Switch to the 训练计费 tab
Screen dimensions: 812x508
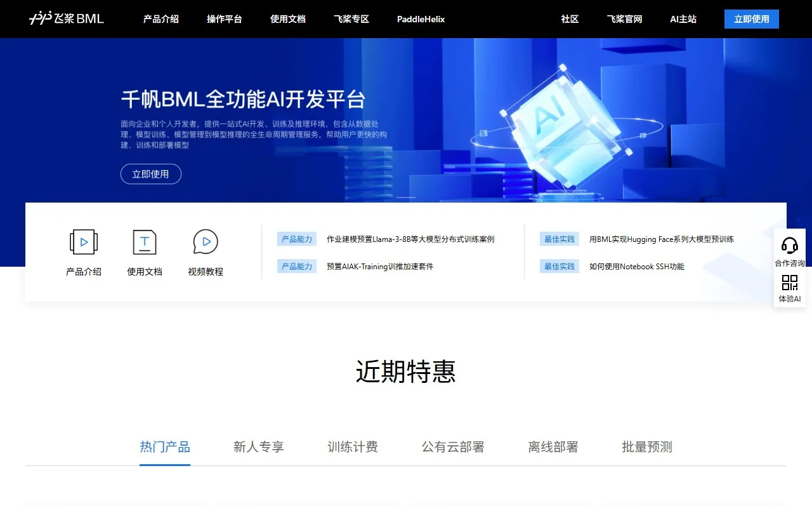[353, 446]
